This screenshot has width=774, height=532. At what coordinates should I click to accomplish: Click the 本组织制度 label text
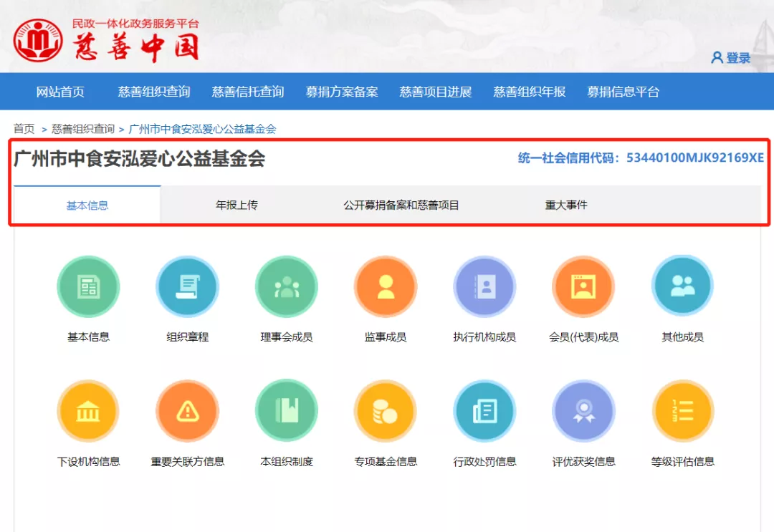[287, 462]
